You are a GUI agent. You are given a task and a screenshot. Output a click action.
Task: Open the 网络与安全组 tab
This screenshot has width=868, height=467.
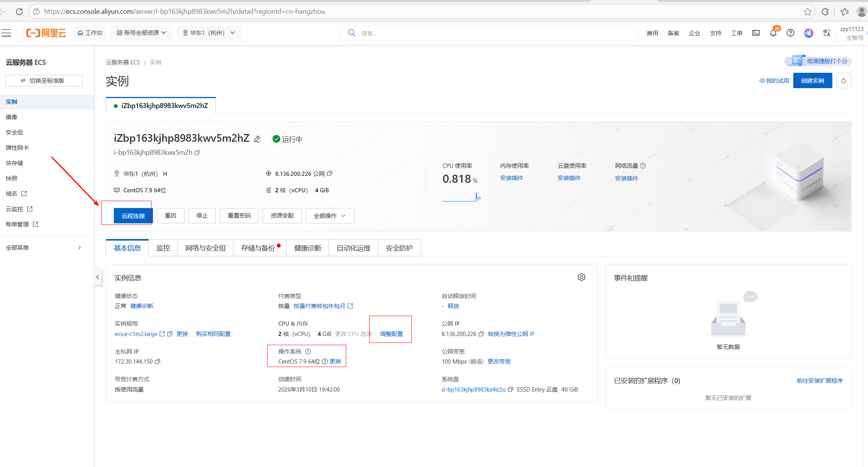pos(205,248)
